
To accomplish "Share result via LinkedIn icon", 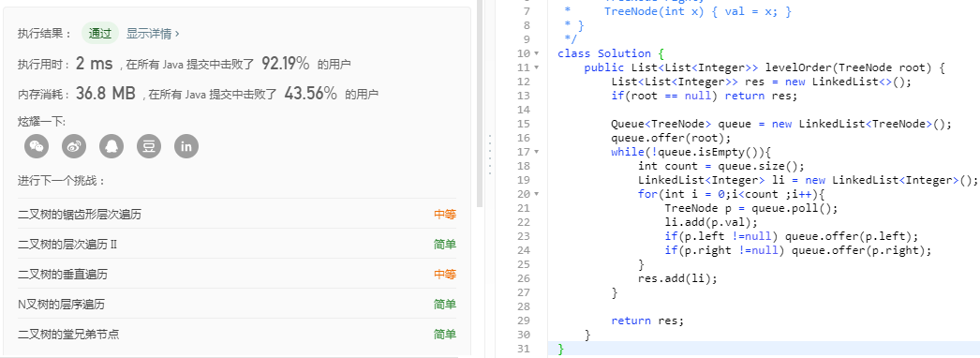I will (x=186, y=146).
